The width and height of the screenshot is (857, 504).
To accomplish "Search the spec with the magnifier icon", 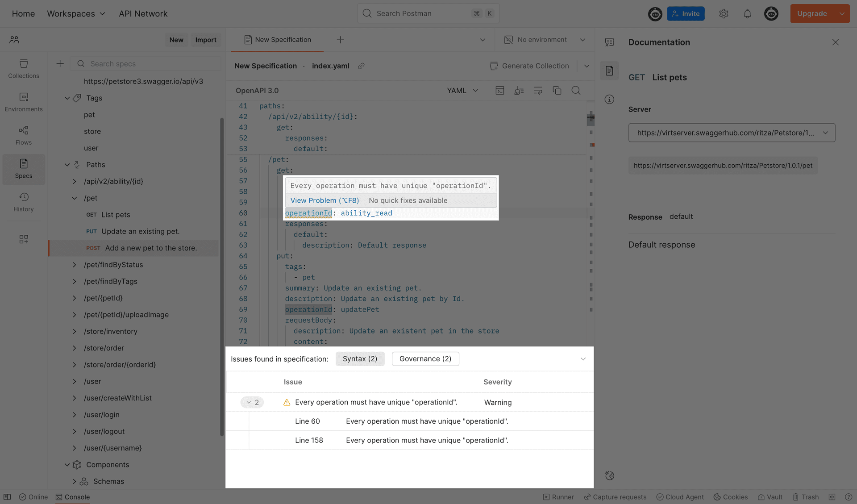I will coord(576,90).
